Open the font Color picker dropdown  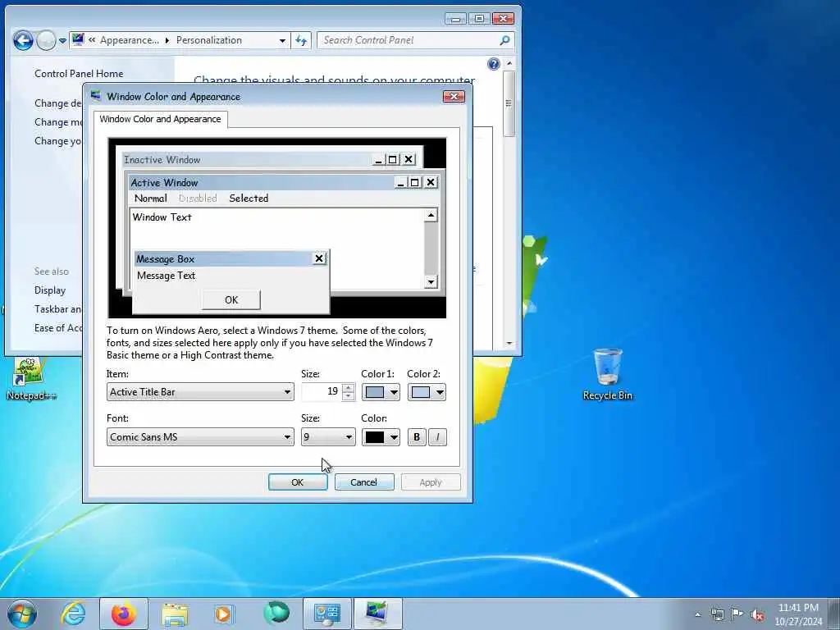point(381,437)
